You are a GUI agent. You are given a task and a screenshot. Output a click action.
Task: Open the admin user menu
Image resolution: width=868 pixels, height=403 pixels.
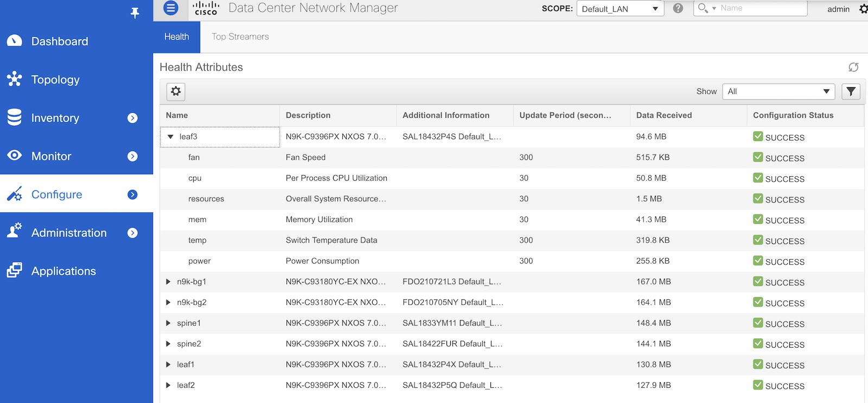pos(838,9)
